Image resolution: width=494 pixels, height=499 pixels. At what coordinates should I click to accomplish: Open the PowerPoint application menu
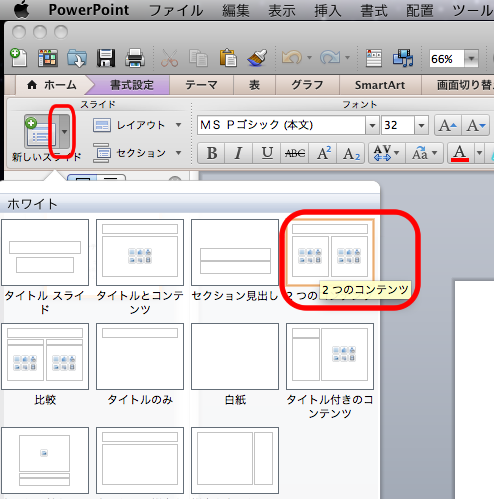click(89, 10)
